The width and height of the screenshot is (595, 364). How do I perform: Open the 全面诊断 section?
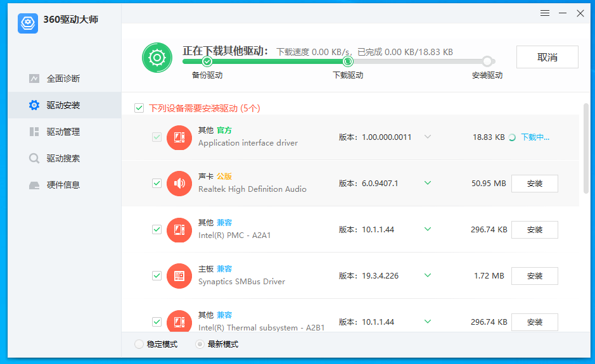[x=65, y=78]
